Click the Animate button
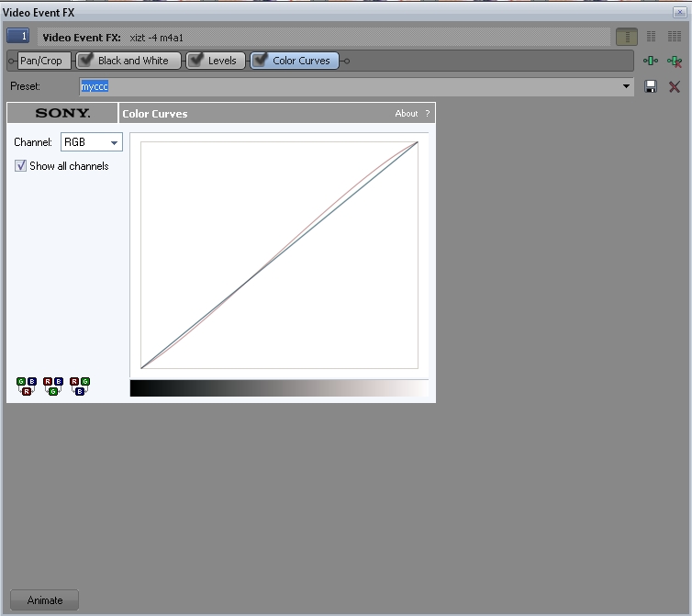Viewport: 692px width, 616px height. click(45, 600)
